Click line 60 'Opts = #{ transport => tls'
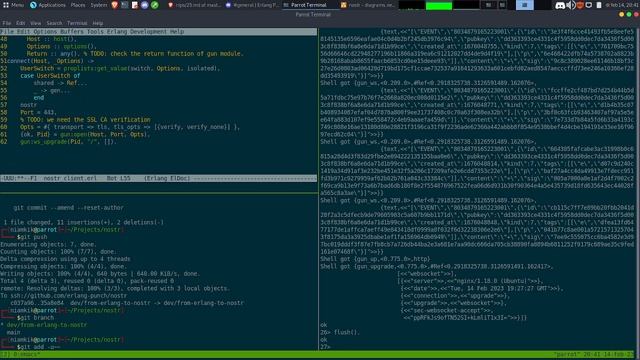Image resolution: width=640 pixels, height=360 pixels. pos(130,127)
